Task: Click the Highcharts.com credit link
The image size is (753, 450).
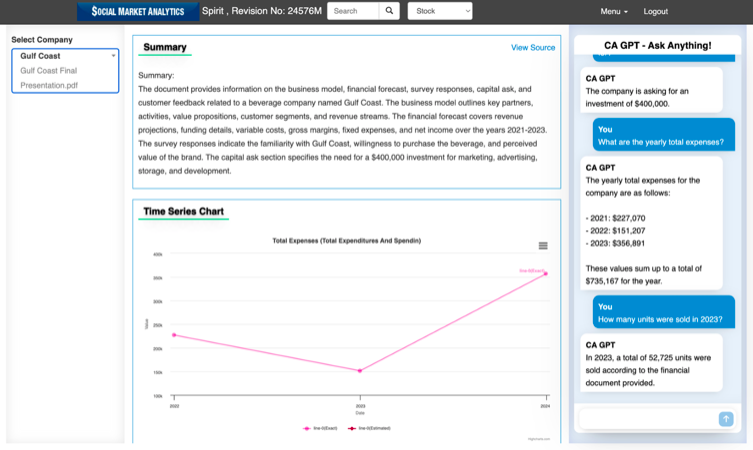Action: [539, 438]
